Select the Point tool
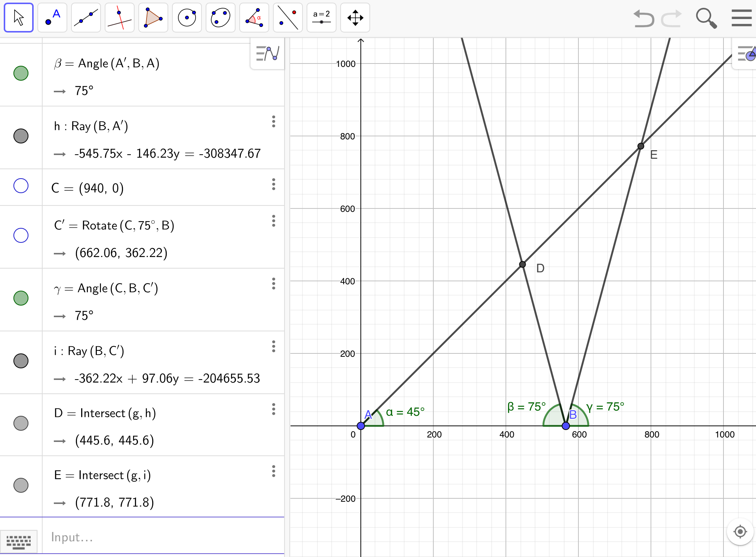The image size is (756, 557). (52, 18)
